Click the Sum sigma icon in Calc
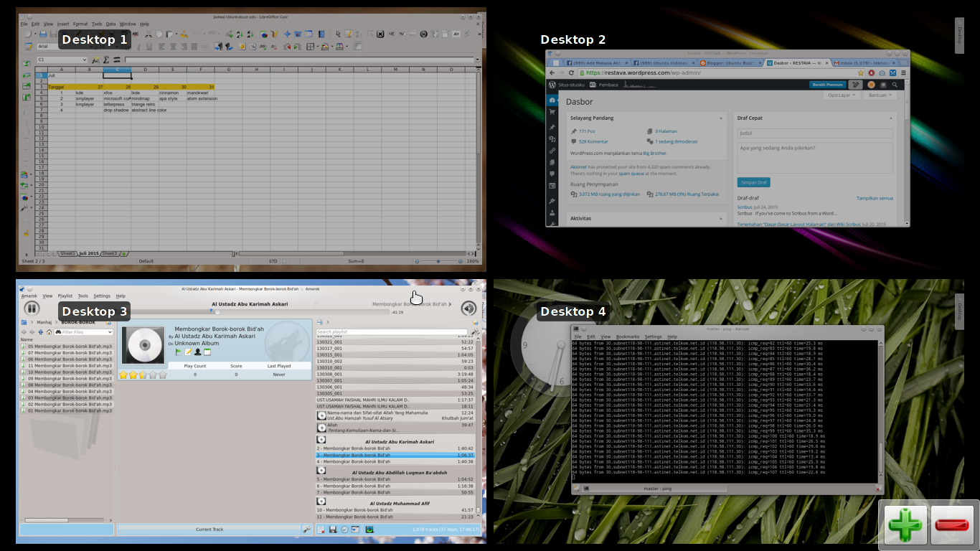Viewport: 980px width, 551px height. [x=106, y=60]
